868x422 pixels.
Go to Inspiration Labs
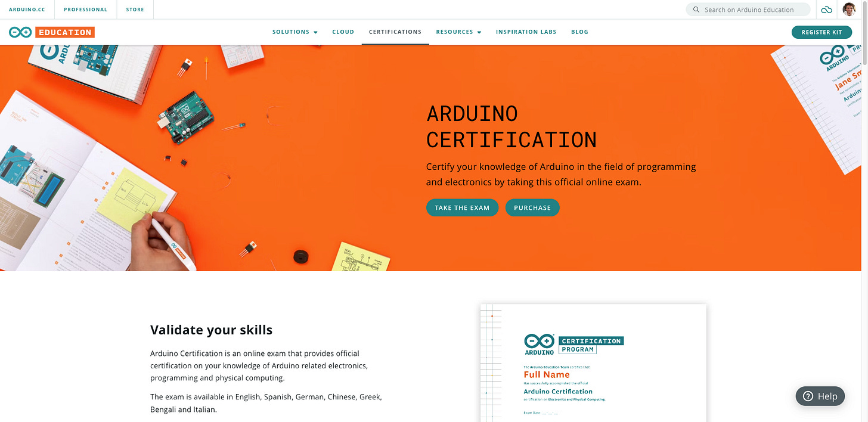click(526, 32)
